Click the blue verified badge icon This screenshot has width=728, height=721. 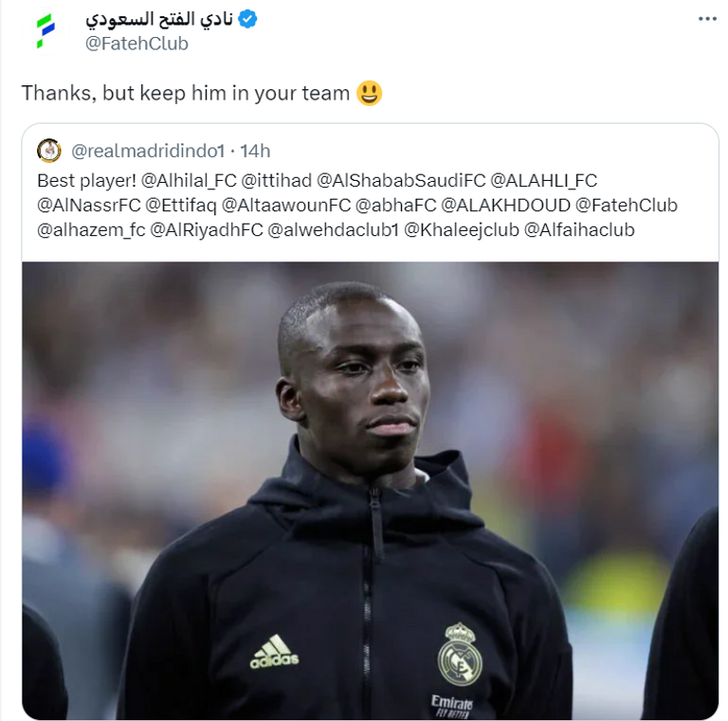[247, 20]
